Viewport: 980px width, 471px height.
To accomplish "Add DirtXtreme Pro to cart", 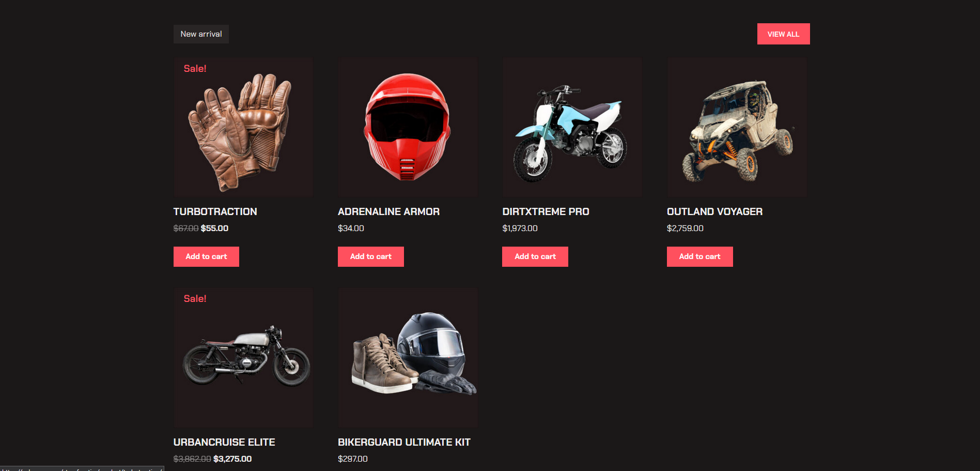I will [x=535, y=256].
